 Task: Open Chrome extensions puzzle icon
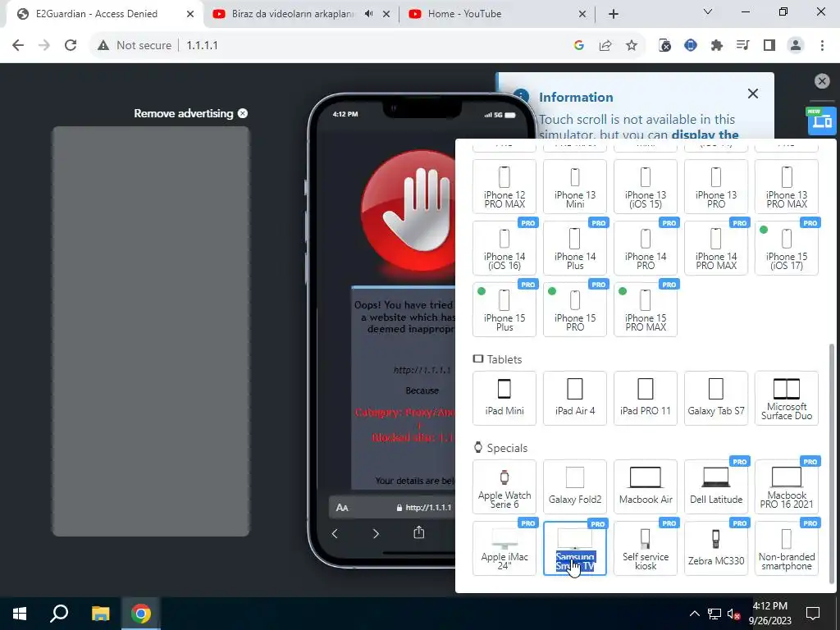716,46
